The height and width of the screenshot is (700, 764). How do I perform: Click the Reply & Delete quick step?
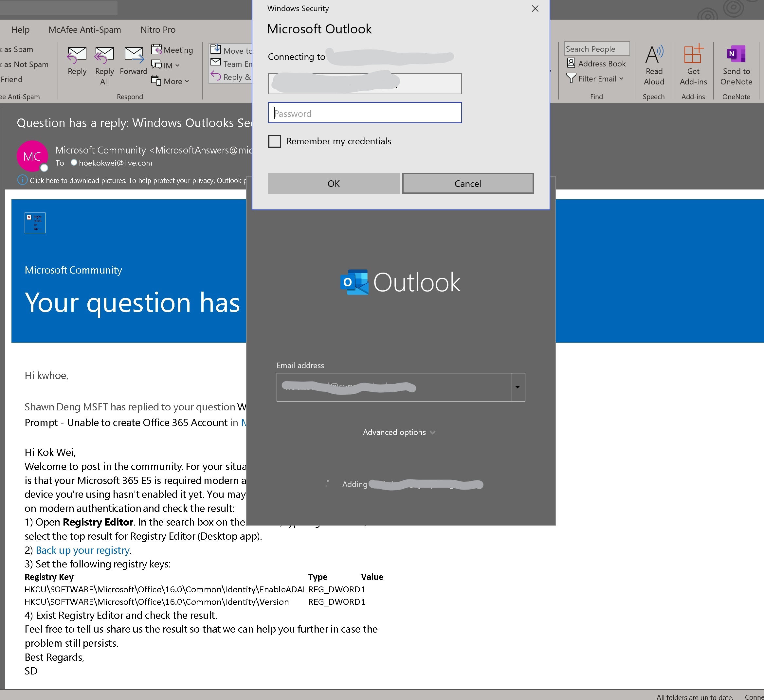(231, 77)
